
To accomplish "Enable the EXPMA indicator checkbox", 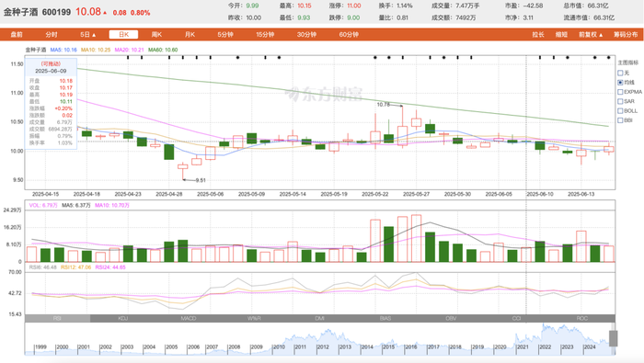I will coord(620,92).
